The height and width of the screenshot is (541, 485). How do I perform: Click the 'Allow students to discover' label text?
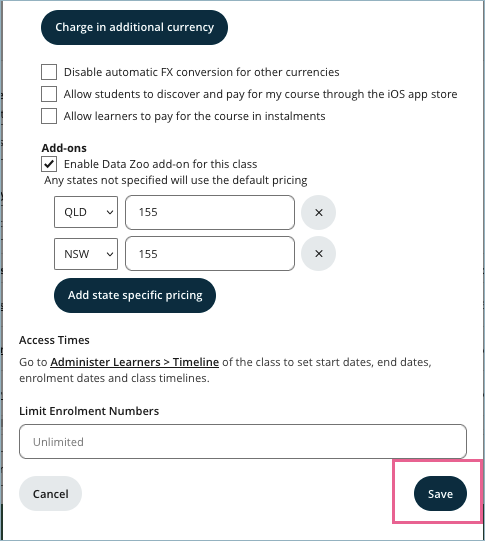pyautogui.click(x=260, y=94)
